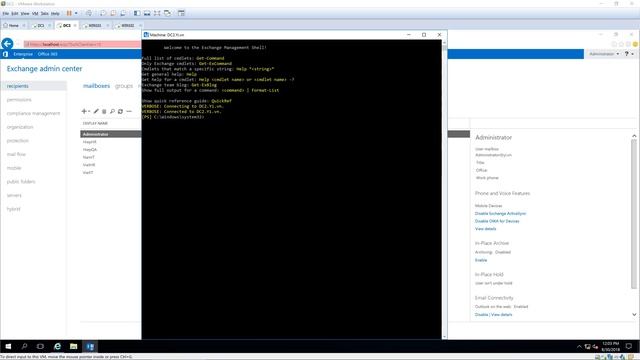640x360 pixels.
Task: Click Enable In-Place Archive link
Action: tap(481, 260)
